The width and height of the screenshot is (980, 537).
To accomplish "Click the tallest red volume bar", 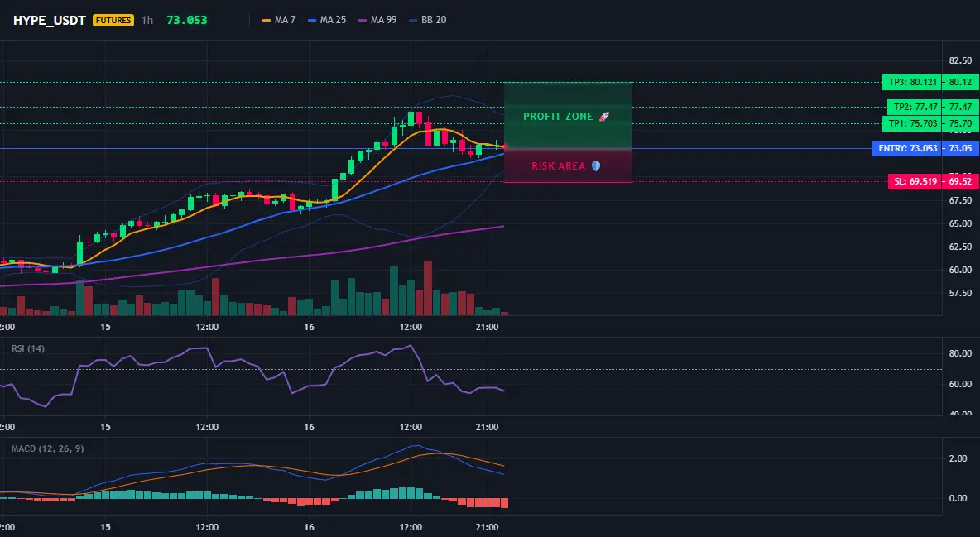I will [428, 288].
